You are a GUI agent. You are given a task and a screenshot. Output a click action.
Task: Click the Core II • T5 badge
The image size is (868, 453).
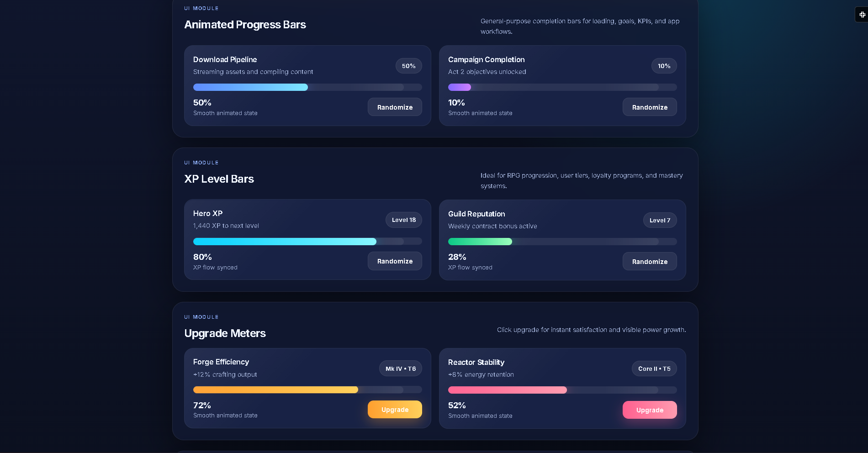(x=654, y=369)
